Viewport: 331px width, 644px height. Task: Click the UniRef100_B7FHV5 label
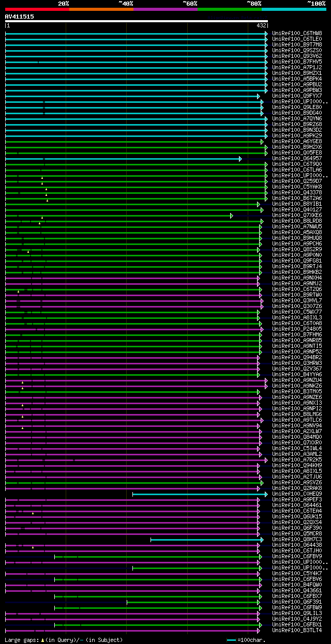(x=297, y=62)
